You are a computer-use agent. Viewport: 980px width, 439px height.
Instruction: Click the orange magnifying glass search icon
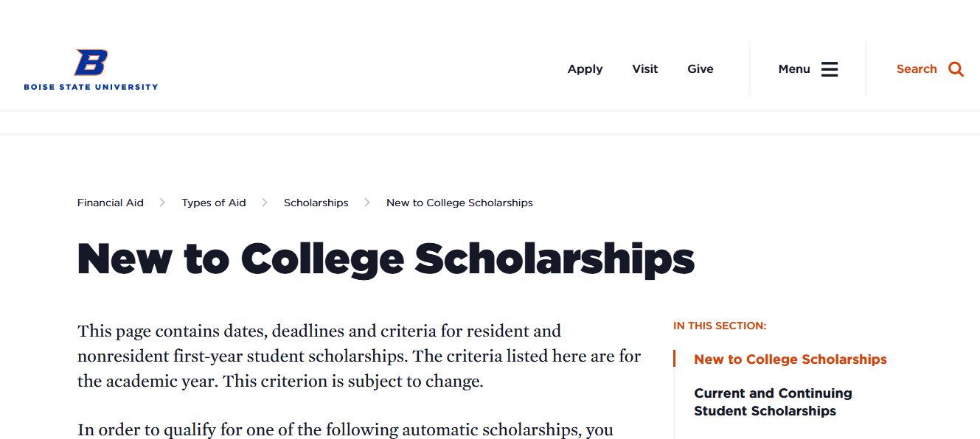(956, 69)
